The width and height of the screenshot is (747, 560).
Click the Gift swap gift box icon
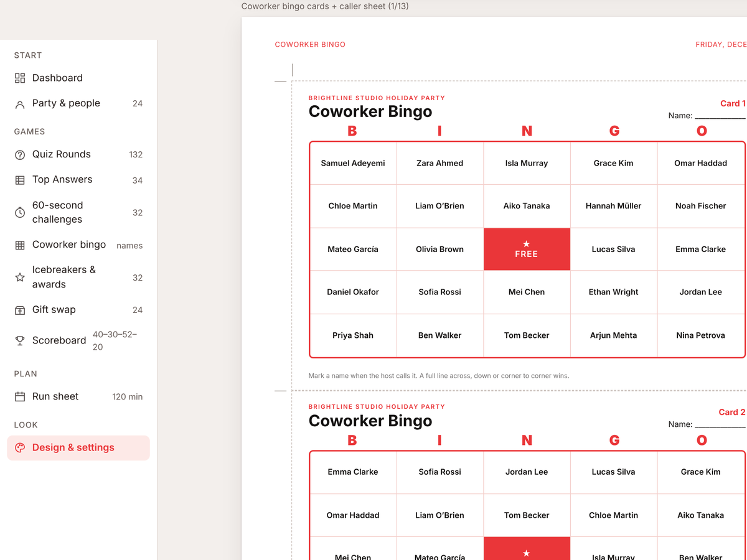[x=20, y=310]
